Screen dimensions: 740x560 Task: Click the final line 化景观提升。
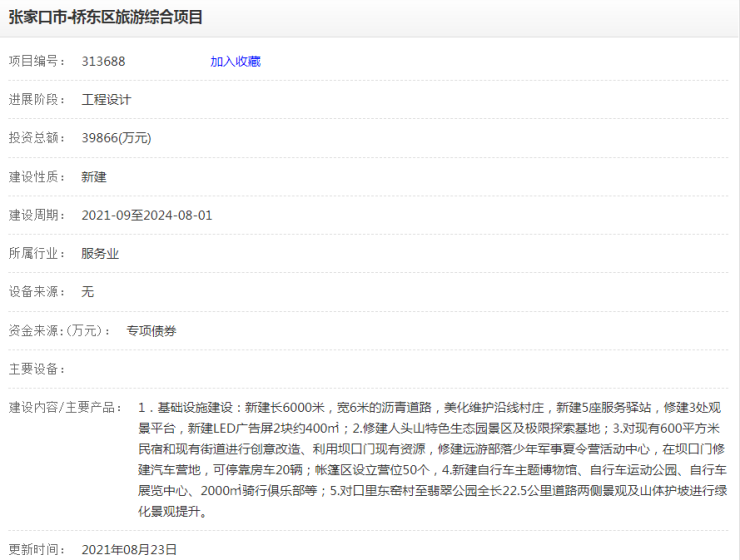172,511
